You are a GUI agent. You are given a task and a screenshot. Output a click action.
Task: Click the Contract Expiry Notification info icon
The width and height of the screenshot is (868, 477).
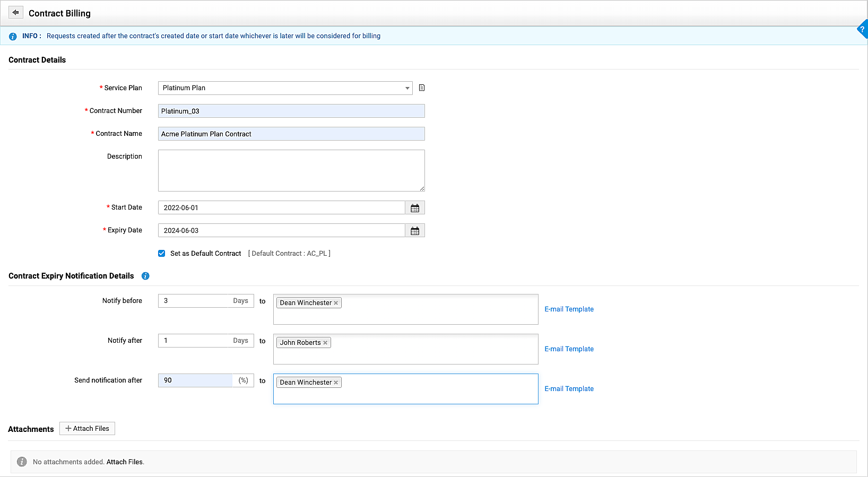145,276
